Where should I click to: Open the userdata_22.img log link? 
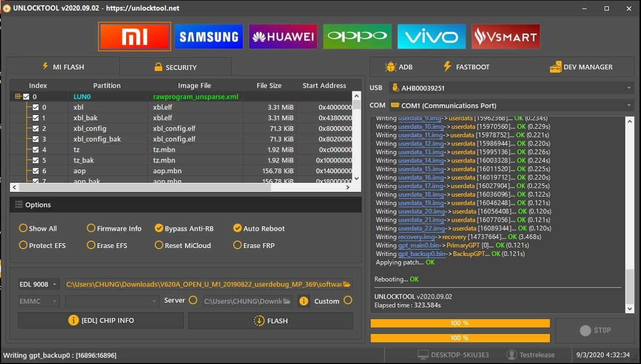coord(421,228)
